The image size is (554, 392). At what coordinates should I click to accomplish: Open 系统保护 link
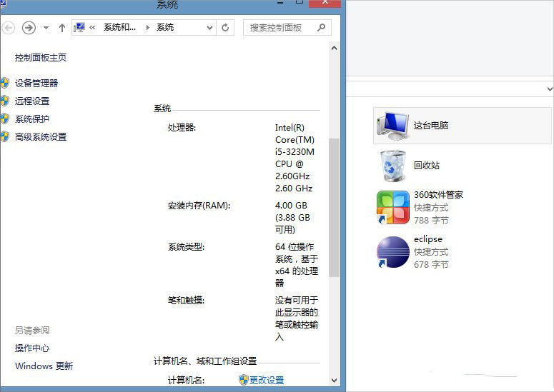(32, 119)
